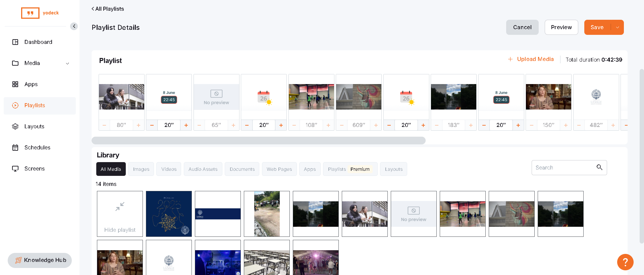Viewport: 644px width, 275px height.
Task: Go to the Schedules calendar page
Action: pyautogui.click(x=37, y=147)
